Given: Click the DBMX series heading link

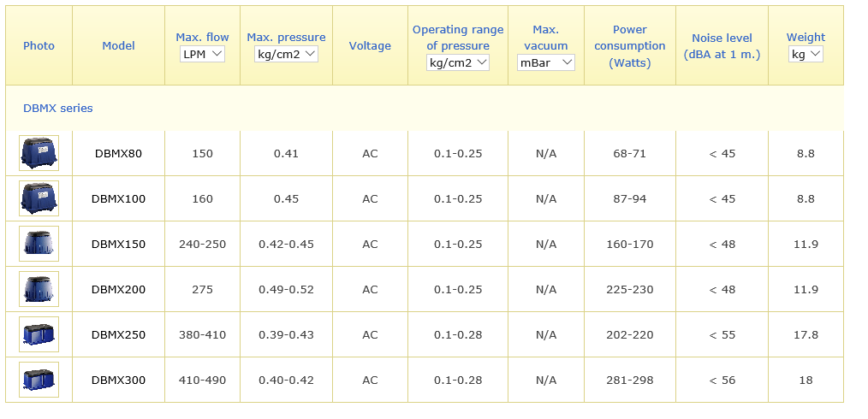Looking at the screenshot, I should coord(58,109).
